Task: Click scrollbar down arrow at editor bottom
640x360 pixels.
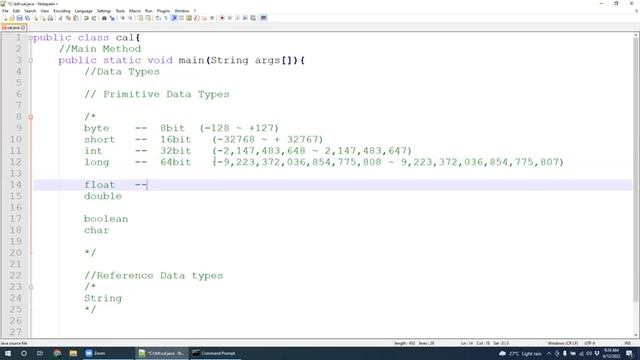Action: coord(636,335)
